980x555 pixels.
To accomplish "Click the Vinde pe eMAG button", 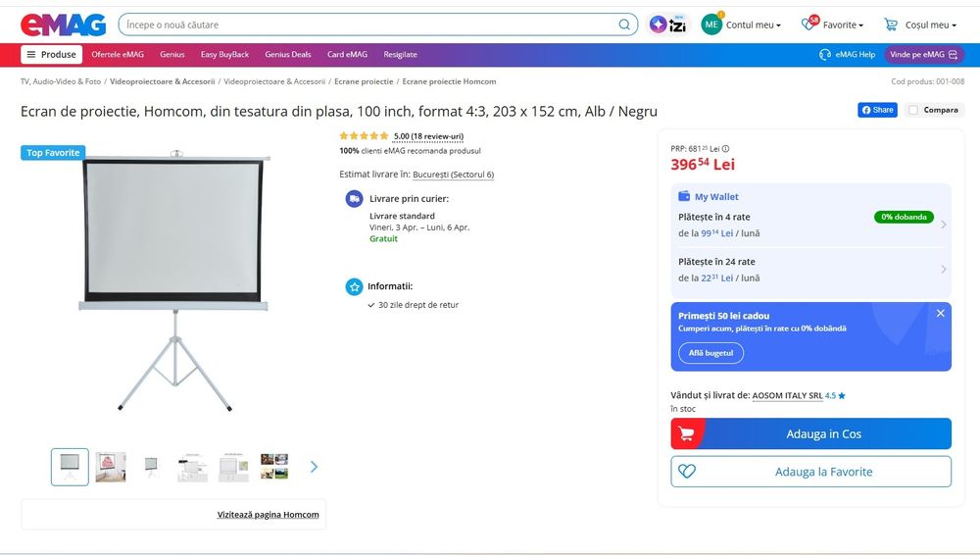I will coord(924,55).
